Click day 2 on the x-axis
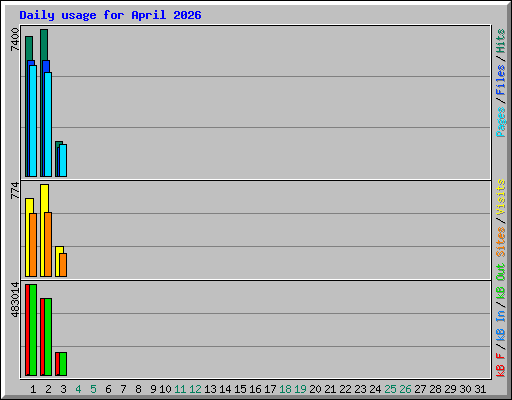Image resolution: width=512 pixels, height=400 pixels. tap(48, 389)
